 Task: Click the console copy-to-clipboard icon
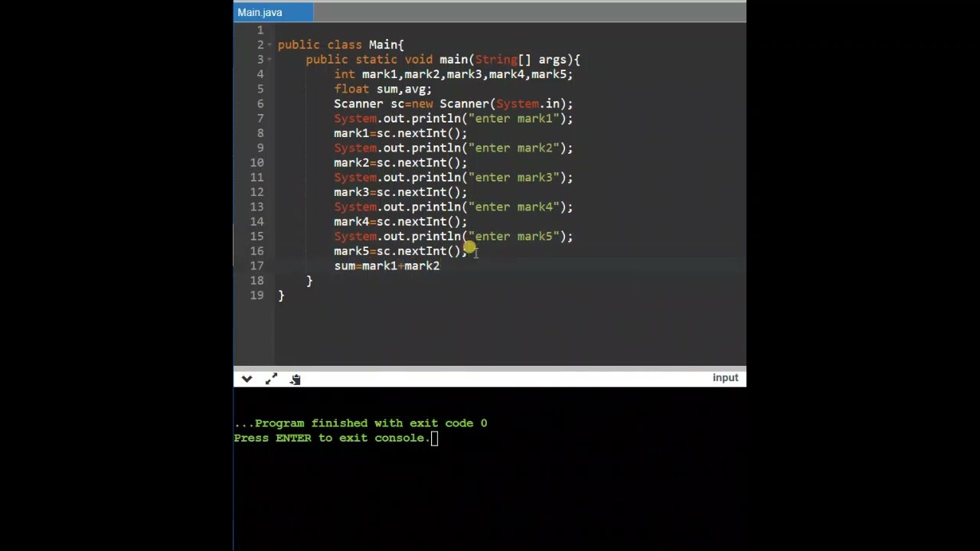pyautogui.click(x=296, y=379)
